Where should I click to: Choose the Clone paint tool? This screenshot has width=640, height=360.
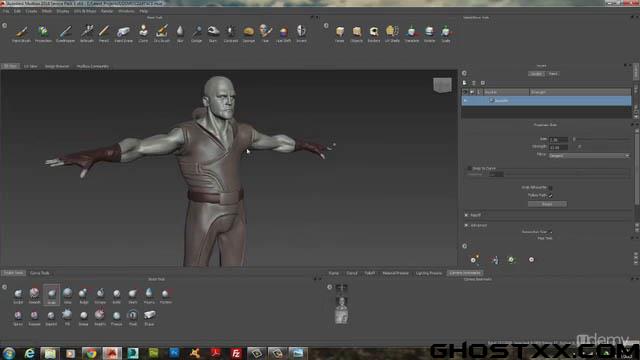(143, 33)
